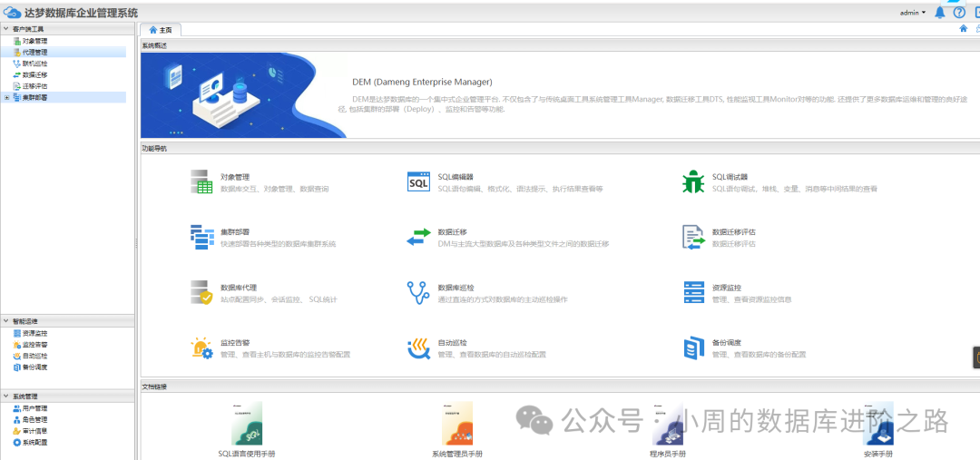Open 自动巡检 icon in 功能导航 panel
The height and width of the screenshot is (460, 980).
pyautogui.click(x=418, y=348)
